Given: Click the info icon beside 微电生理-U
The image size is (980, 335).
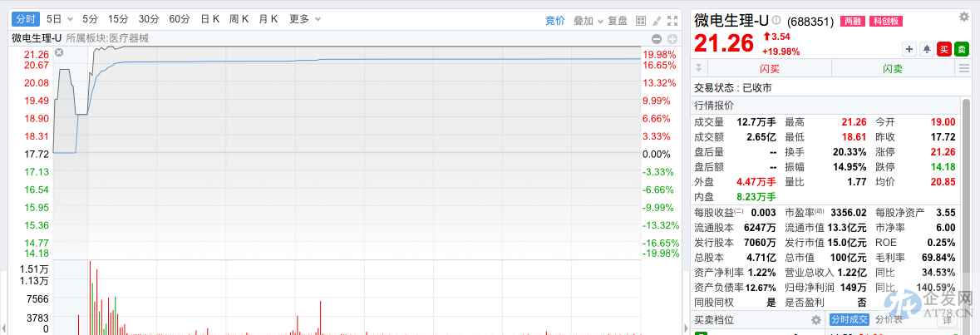Looking at the screenshot, I should 776,20.
